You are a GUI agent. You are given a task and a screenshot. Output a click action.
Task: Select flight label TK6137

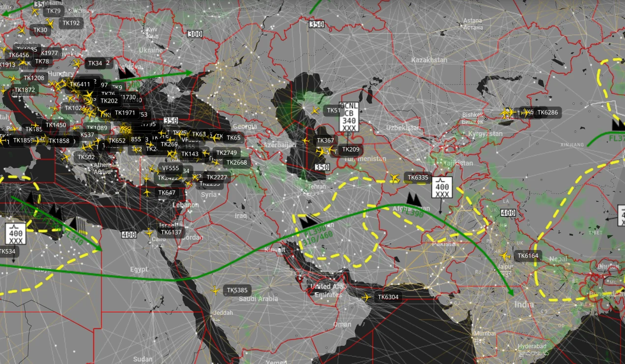171,232
